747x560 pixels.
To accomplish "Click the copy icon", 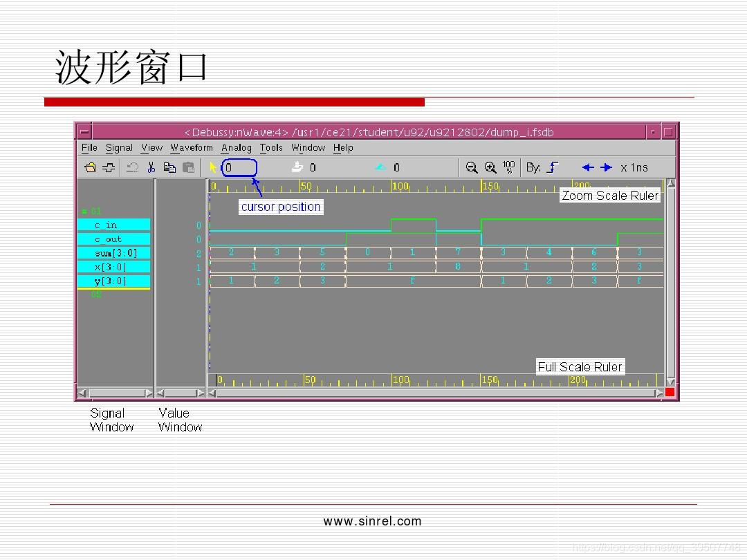I will pyautogui.click(x=169, y=167).
